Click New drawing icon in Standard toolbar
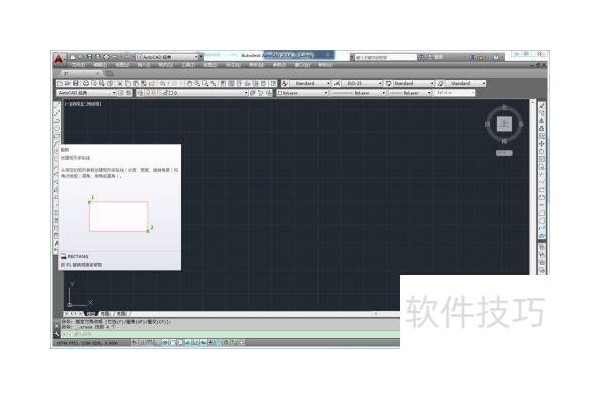This screenshot has width=600, height=400. [60, 83]
